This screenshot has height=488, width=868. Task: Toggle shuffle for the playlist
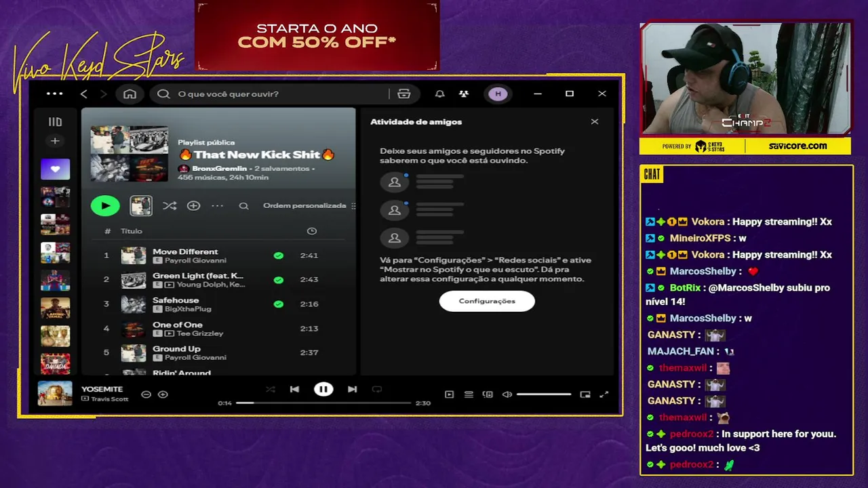click(x=170, y=205)
